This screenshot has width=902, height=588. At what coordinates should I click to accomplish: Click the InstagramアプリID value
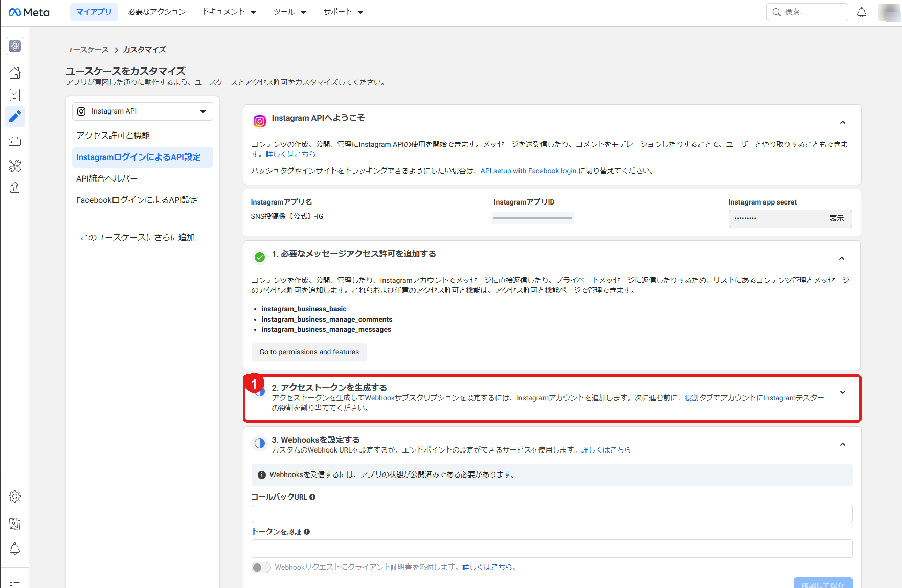point(532,218)
